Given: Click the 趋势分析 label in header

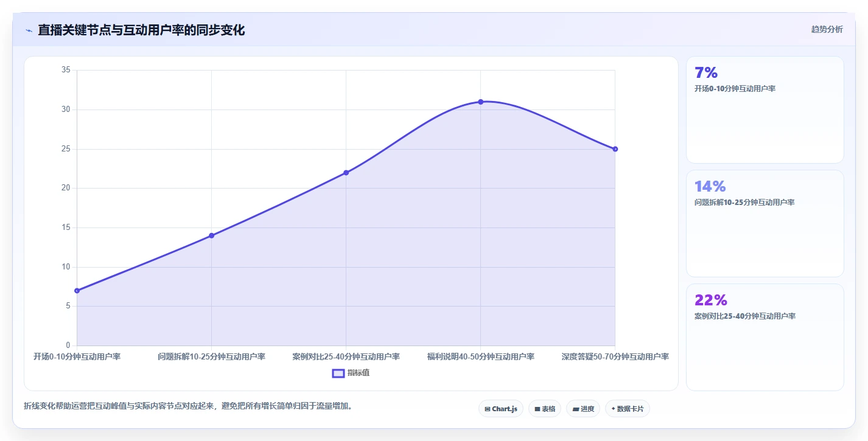Looking at the screenshot, I should pos(827,29).
